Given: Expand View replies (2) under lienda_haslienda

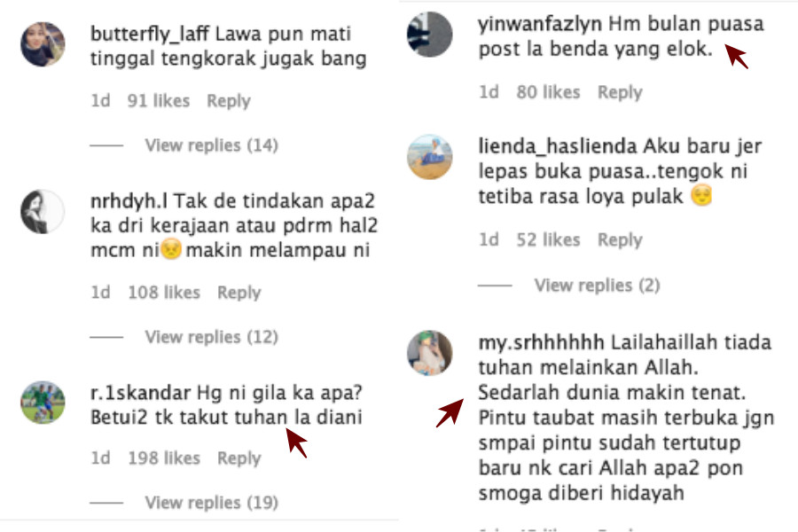Looking at the screenshot, I should pyautogui.click(x=597, y=286).
